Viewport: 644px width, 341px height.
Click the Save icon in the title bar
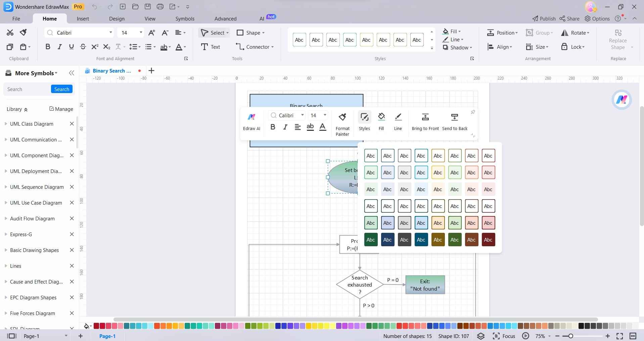(x=148, y=6)
